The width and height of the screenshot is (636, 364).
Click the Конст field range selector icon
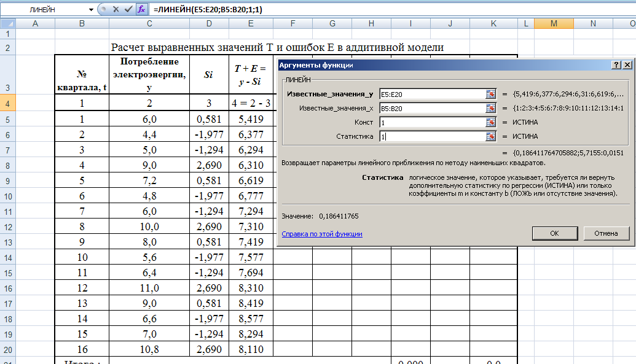coord(491,122)
